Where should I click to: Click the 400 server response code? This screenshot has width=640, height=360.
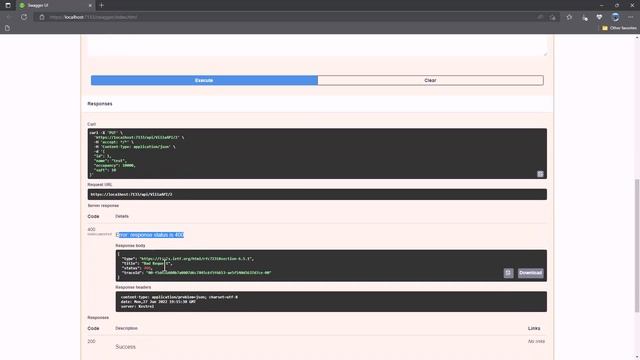tap(91, 230)
